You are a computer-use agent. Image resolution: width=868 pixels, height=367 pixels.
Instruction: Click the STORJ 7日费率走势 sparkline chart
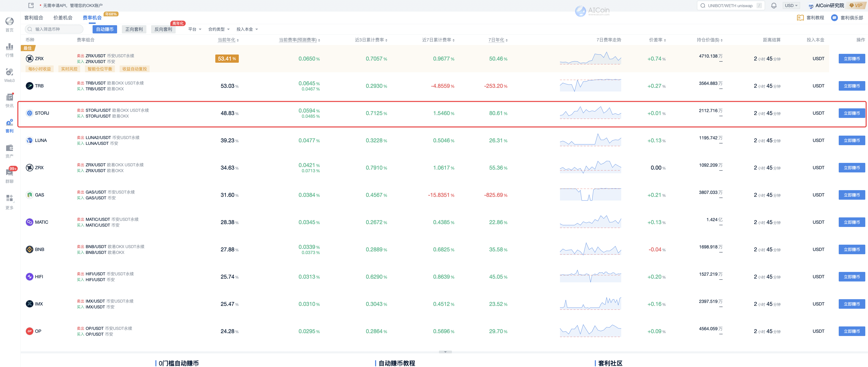590,113
